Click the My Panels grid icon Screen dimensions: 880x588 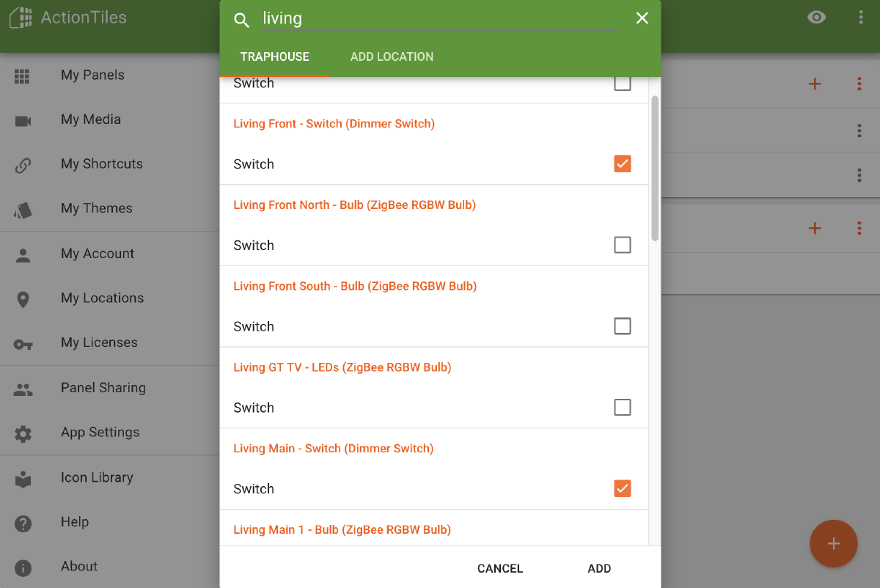22,76
